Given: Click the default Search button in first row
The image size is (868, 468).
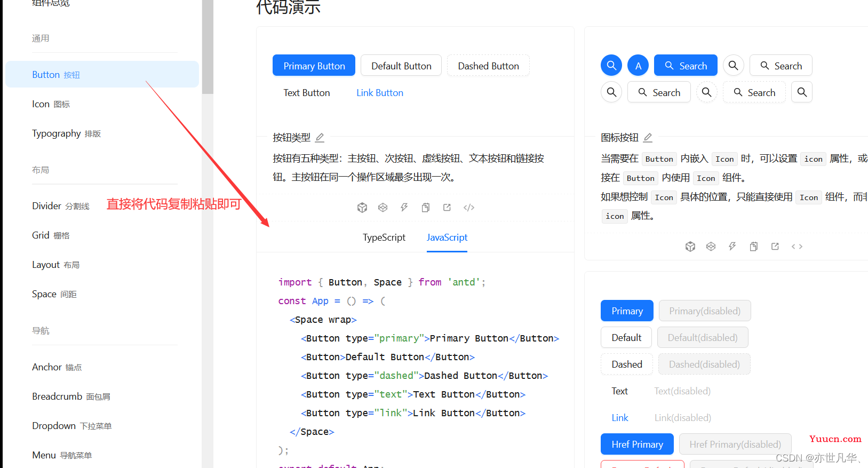Looking at the screenshot, I should [781, 65].
